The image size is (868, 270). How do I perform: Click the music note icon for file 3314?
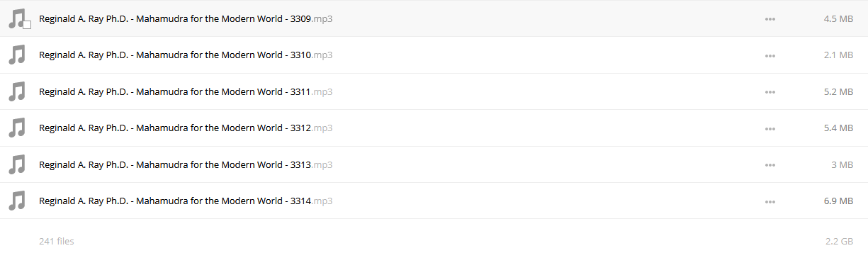tap(16, 201)
